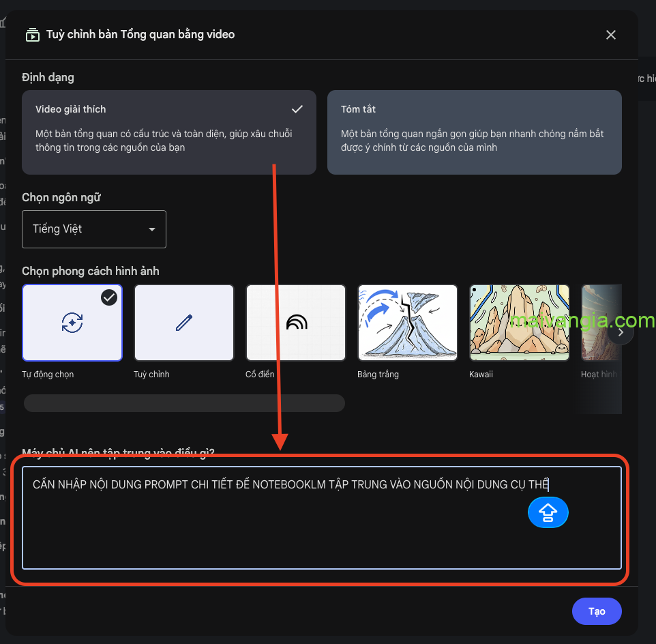The height and width of the screenshot is (644, 656).
Task: Click the auto-select refresh sparkle icon
Action: click(72, 323)
